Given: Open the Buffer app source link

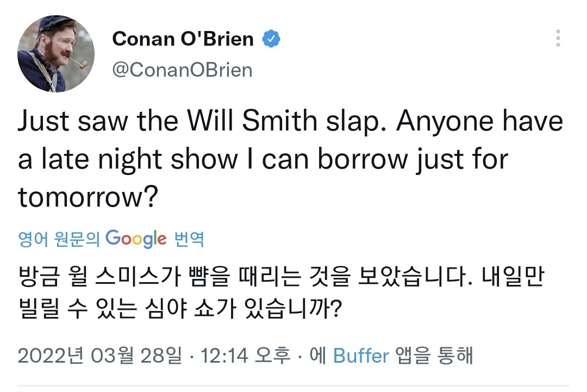Looking at the screenshot, I should tap(361, 356).
